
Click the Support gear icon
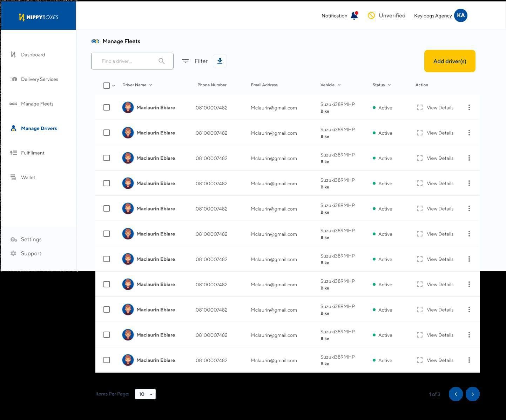tap(13, 253)
